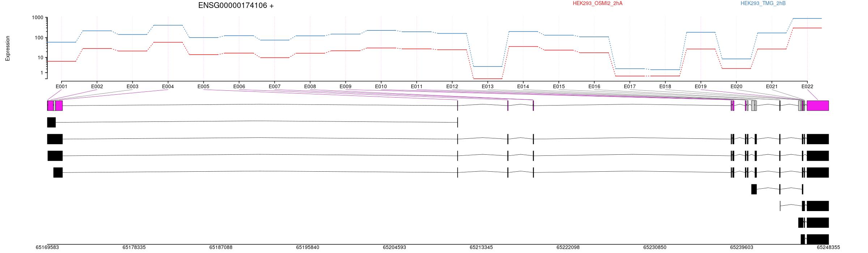Click exon label E004
Screen dimensions: 868x253
click(x=168, y=86)
